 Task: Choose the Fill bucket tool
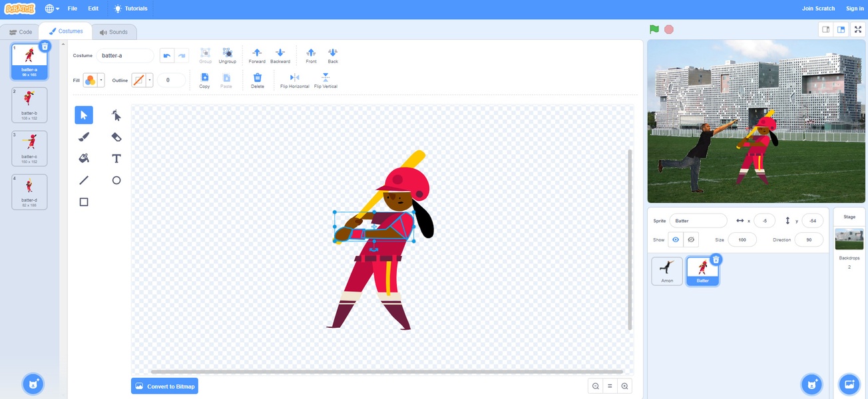click(84, 158)
